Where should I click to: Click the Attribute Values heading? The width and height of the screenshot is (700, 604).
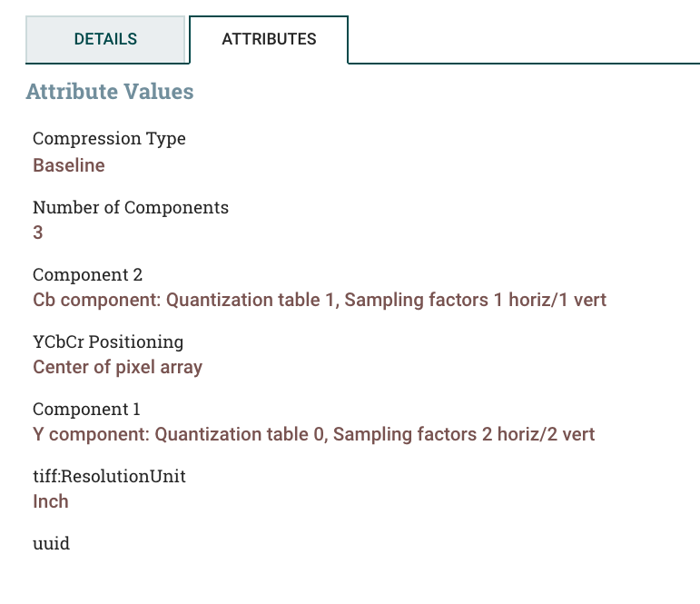coord(110,92)
